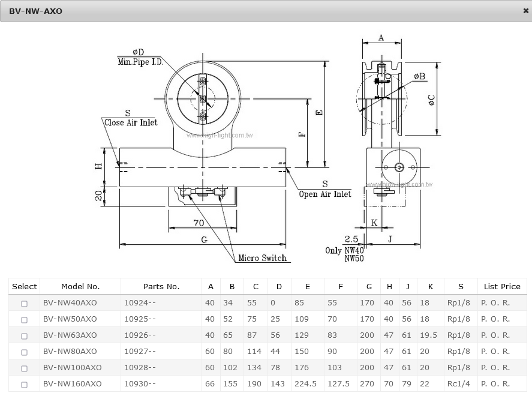The image size is (532, 396).
Task: Select the BV-NW50AXO row checkbox
Action: (x=25, y=320)
